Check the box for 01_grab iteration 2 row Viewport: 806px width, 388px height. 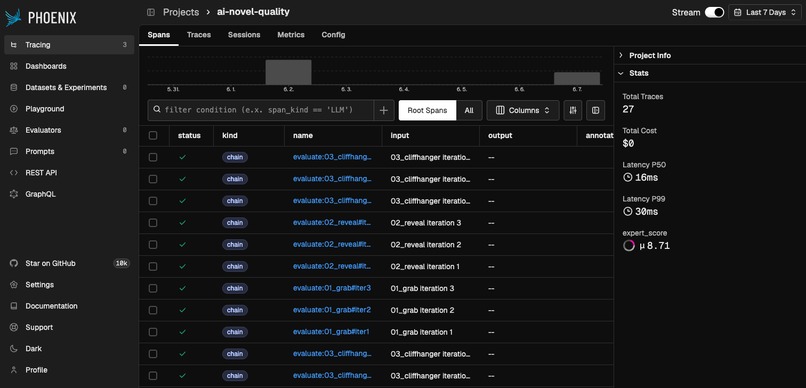(x=153, y=310)
